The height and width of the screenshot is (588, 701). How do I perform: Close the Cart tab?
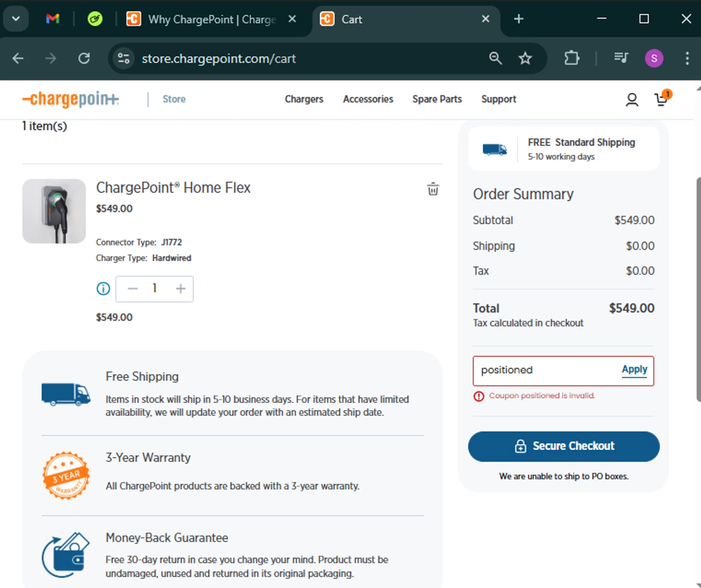coord(486,19)
